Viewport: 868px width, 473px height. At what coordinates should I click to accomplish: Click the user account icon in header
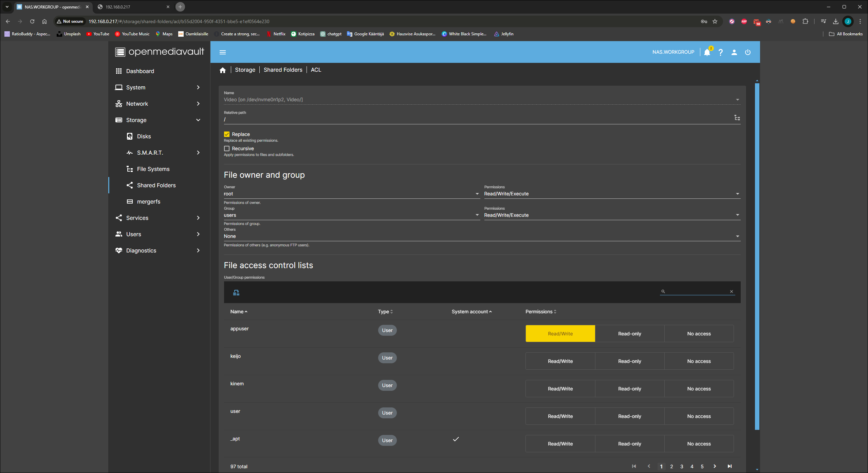pyautogui.click(x=734, y=52)
